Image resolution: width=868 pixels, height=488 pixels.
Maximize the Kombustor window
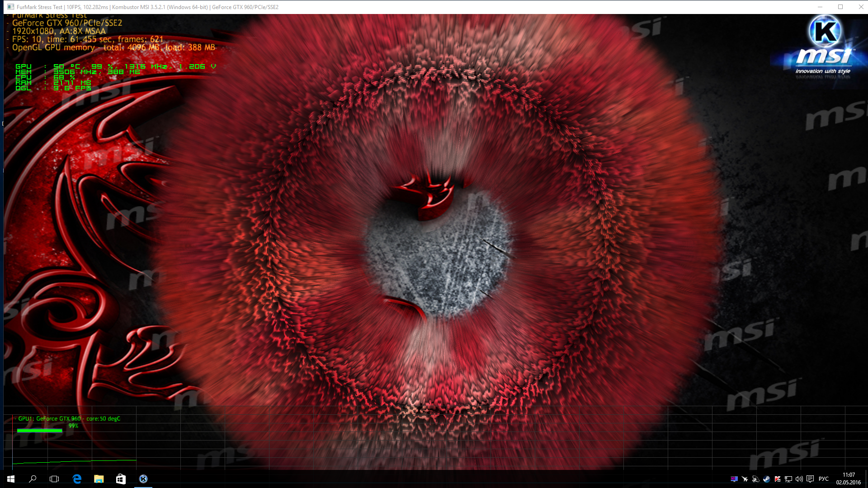click(840, 7)
